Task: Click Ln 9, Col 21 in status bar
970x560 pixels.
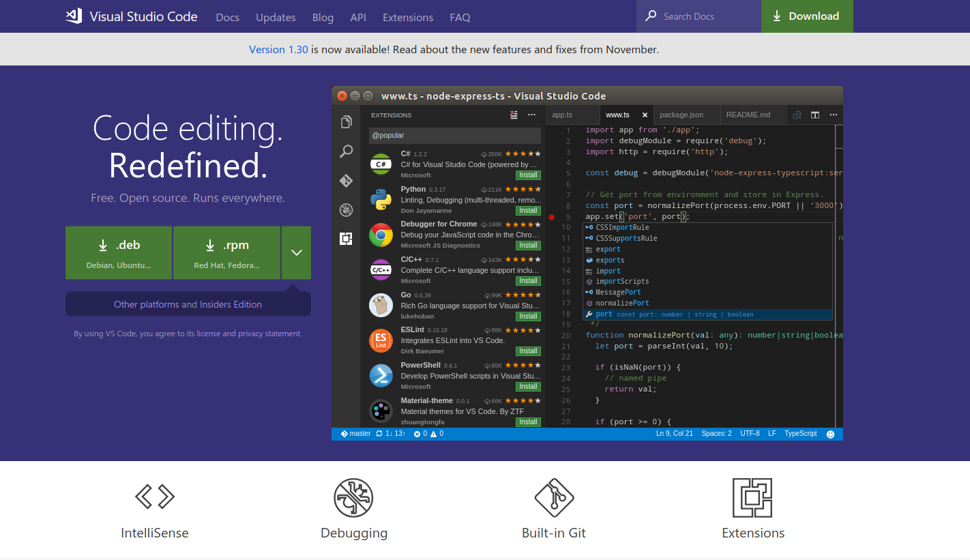Action: [675, 434]
